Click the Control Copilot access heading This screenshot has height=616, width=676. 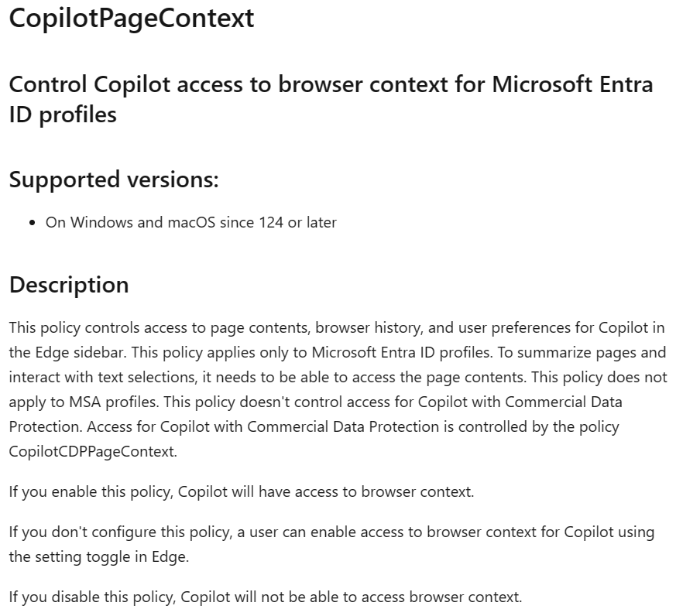[x=331, y=99]
